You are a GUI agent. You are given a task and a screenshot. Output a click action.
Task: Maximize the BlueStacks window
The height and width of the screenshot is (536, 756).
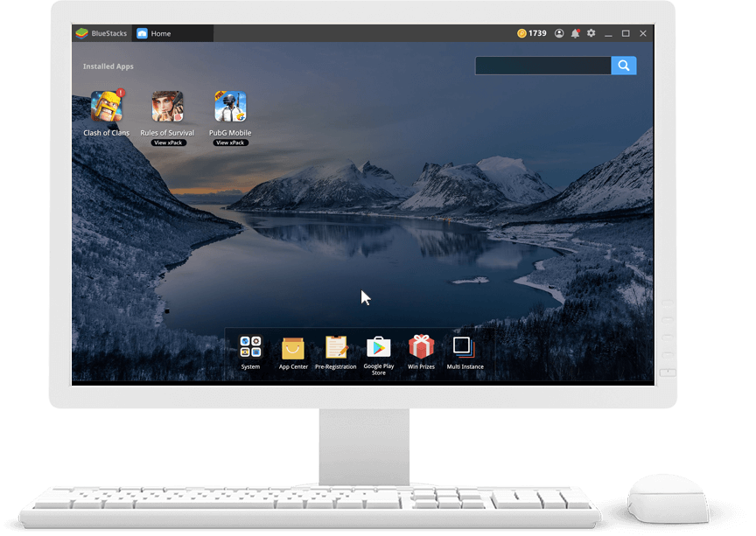point(626,33)
